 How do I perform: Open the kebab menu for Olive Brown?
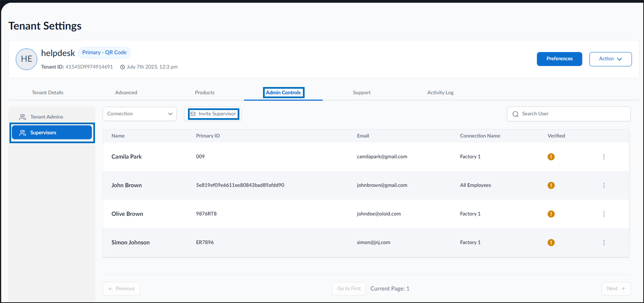click(604, 214)
